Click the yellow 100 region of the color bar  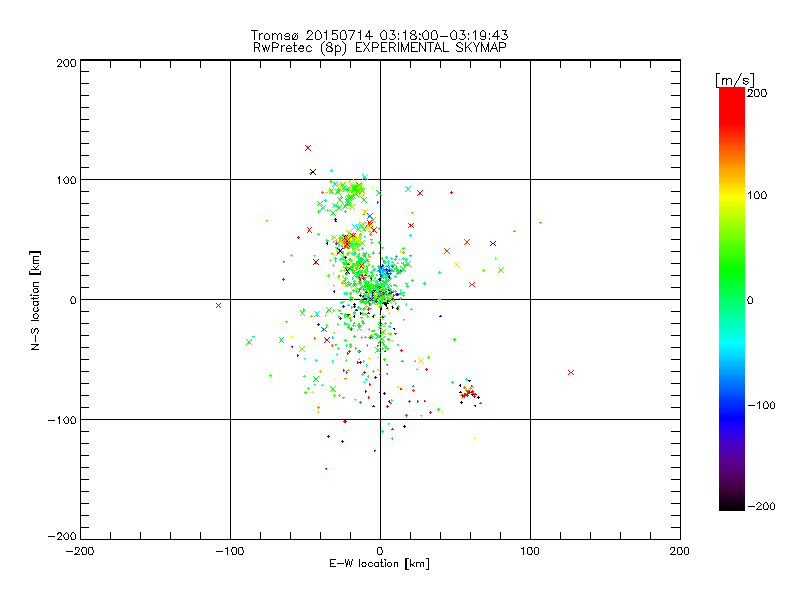pos(732,195)
